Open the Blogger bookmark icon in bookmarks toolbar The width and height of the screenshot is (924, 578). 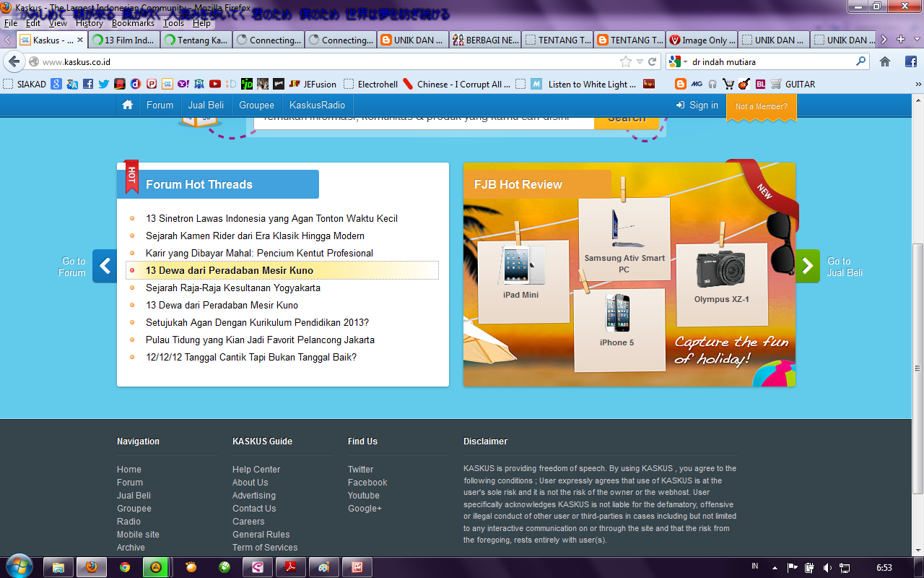[x=680, y=84]
